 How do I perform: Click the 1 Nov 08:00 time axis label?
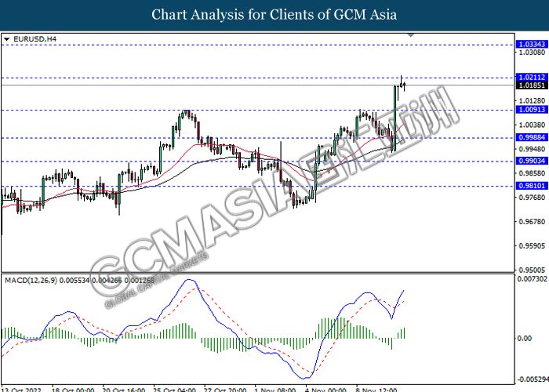tap(274, 389)
